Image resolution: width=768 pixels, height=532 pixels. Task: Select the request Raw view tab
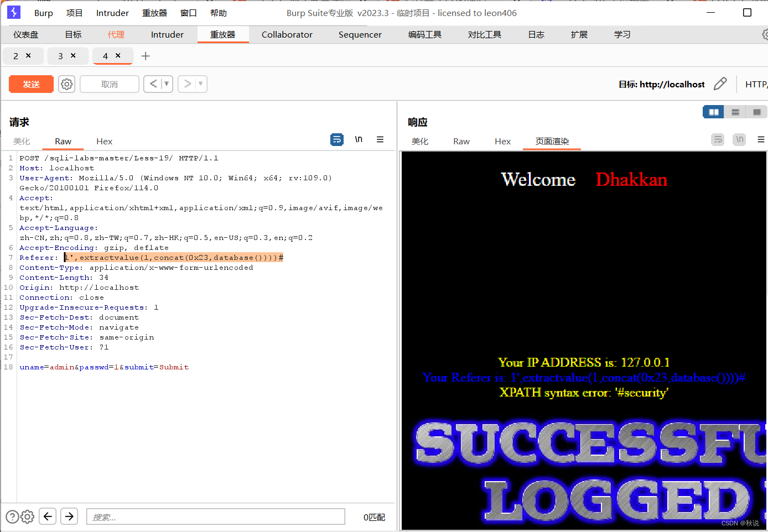tap(63, 142)
